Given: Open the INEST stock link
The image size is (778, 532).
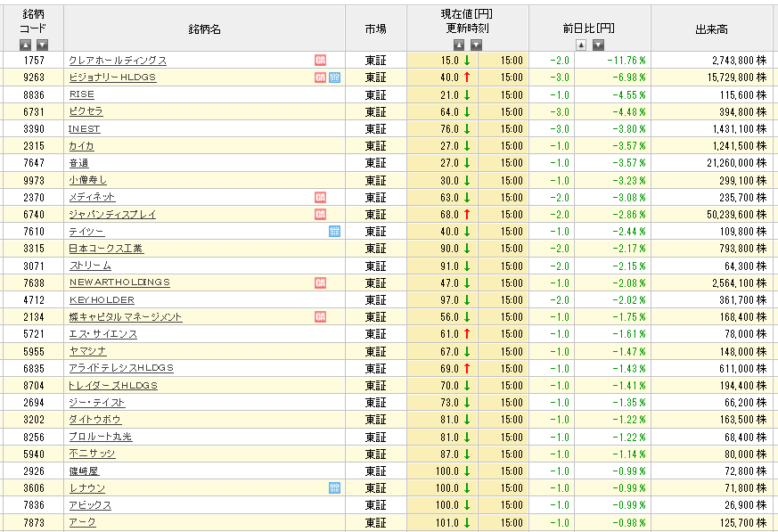Looking at the screenshot, I should click(x=84, y=128).
